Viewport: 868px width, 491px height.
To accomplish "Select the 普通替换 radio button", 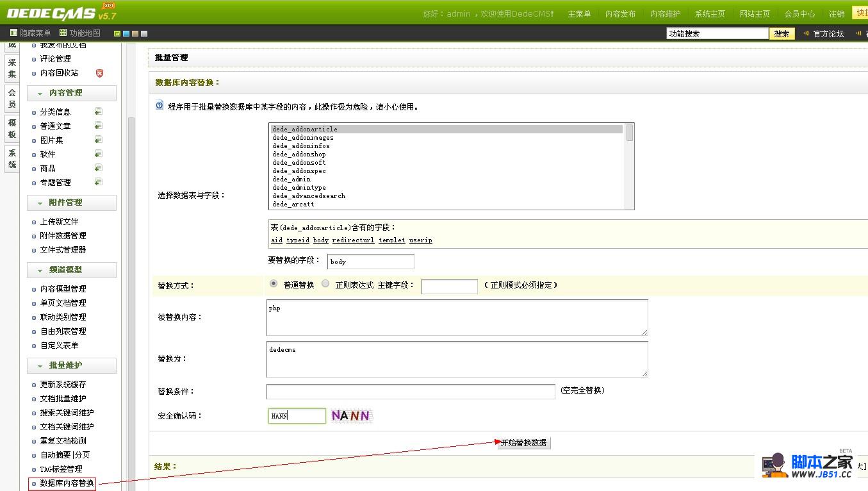I will pos(274,284).
